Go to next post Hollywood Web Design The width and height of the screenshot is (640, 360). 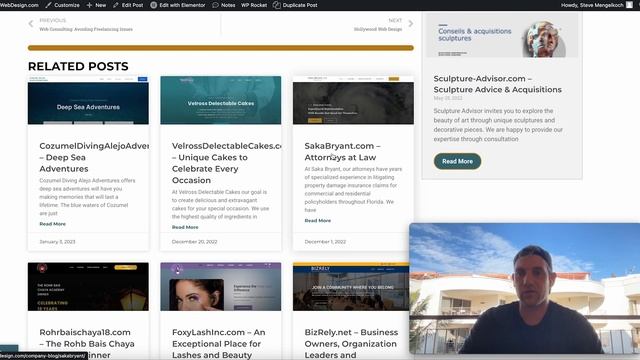coord(378,29)
